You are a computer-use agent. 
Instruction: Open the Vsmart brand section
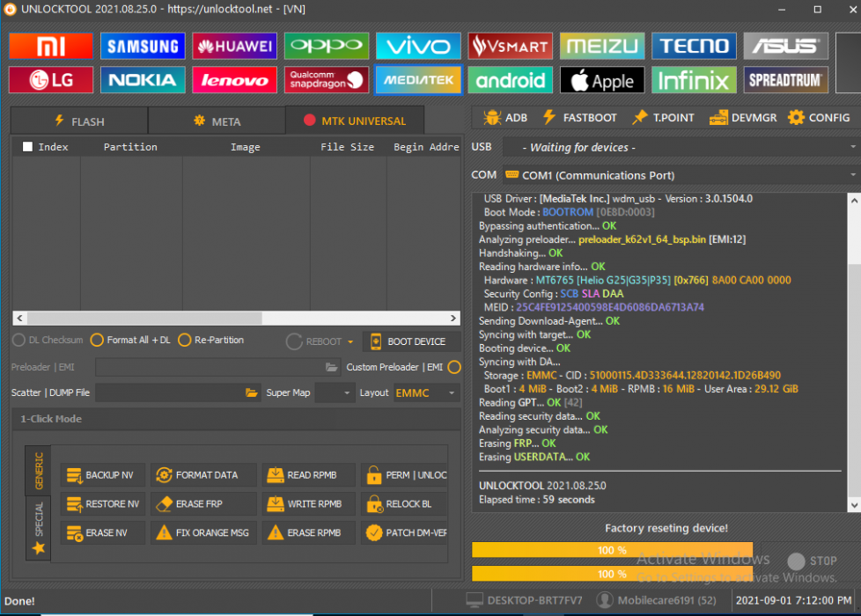510,46
